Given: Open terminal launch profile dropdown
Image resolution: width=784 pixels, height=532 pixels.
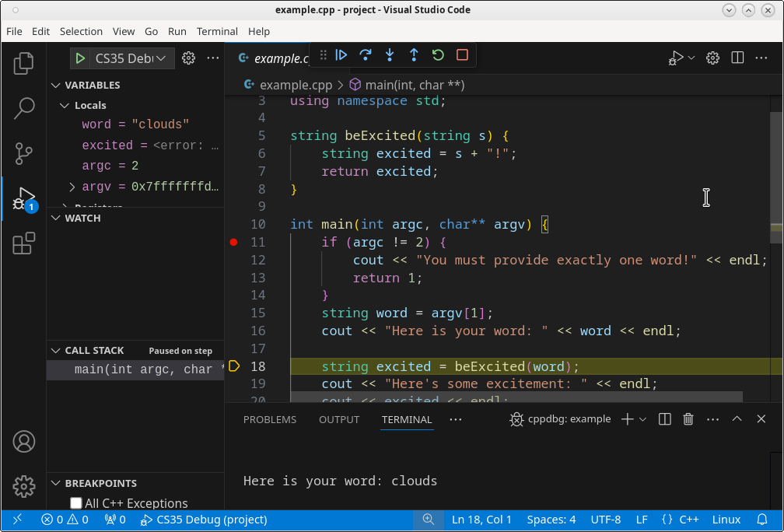Looking at the screenshot, I should (x=643, y=419).
